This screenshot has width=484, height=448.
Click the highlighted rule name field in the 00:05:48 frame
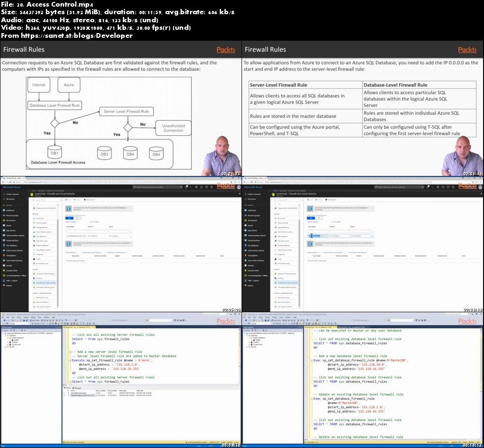pos(318,236)
